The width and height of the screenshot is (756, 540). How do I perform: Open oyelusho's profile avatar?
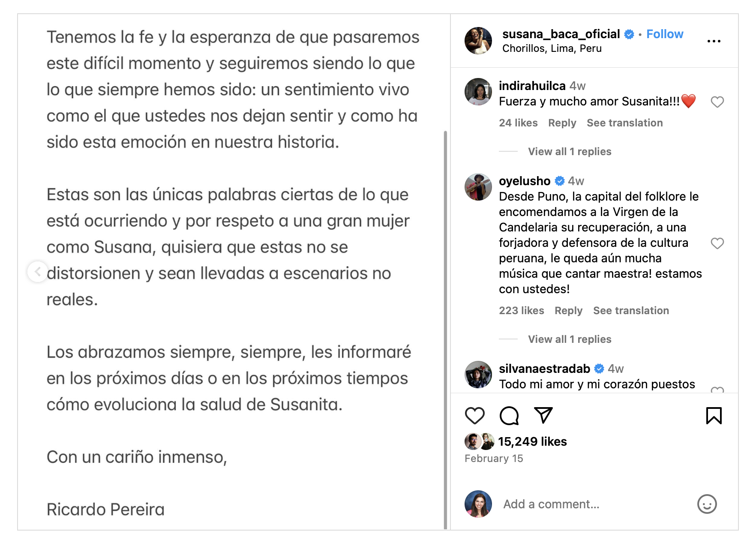[478, 187]
